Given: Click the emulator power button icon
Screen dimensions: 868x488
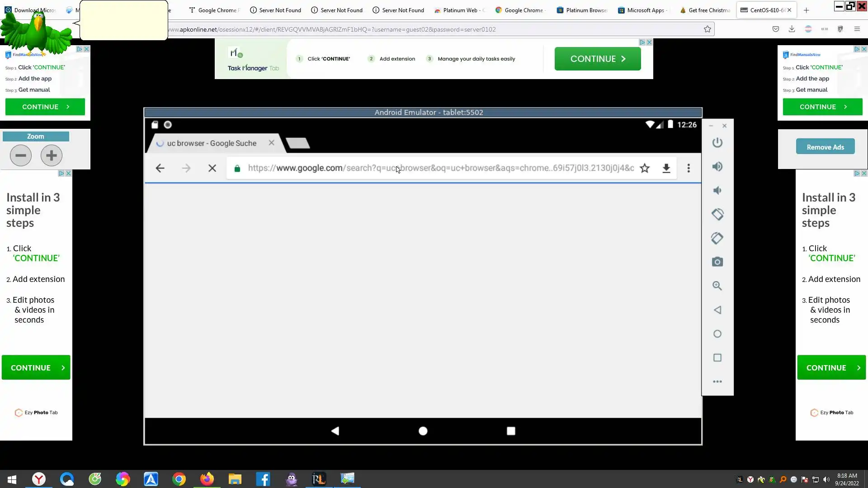Looking at the screenshot, I should 717,143.
